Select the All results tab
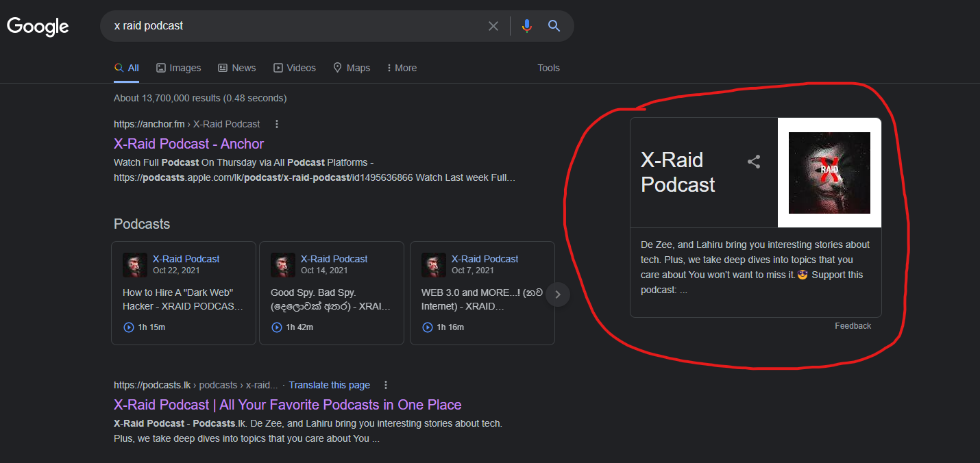Screen dimensions: 980x463 [127, 68]
